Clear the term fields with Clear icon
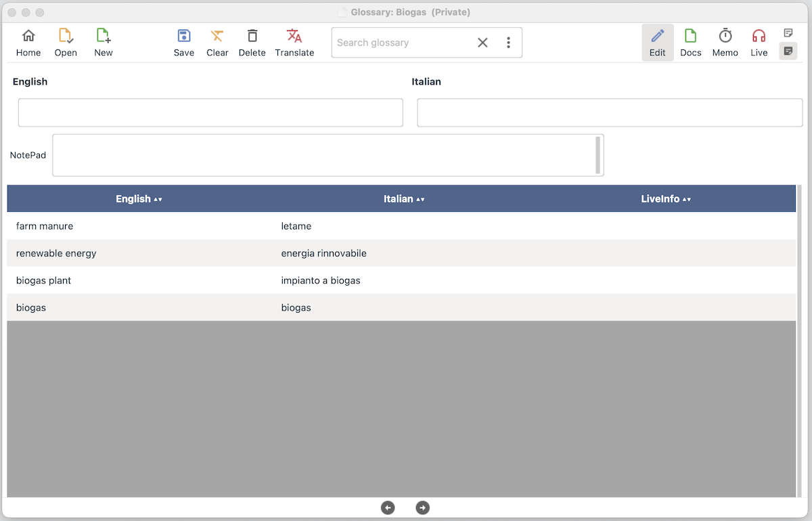This screenshot has height=521, width=812. click(x=217, y=43)
